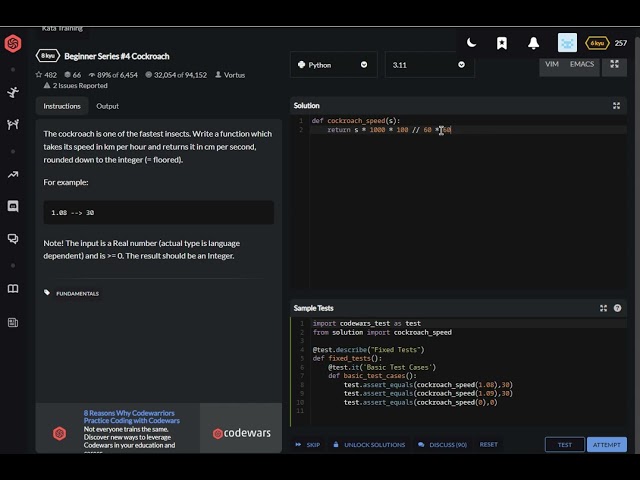Open the leaderboard trending-arrow icon
The image size is (640, 480).
(13, 175)
